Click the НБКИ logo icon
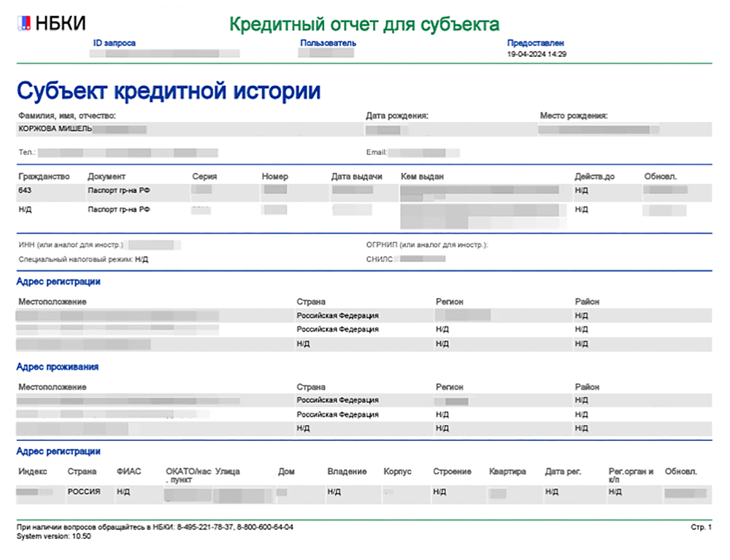Screen dimensions: 730x560 pyautogui.click(x=24, y=23)
